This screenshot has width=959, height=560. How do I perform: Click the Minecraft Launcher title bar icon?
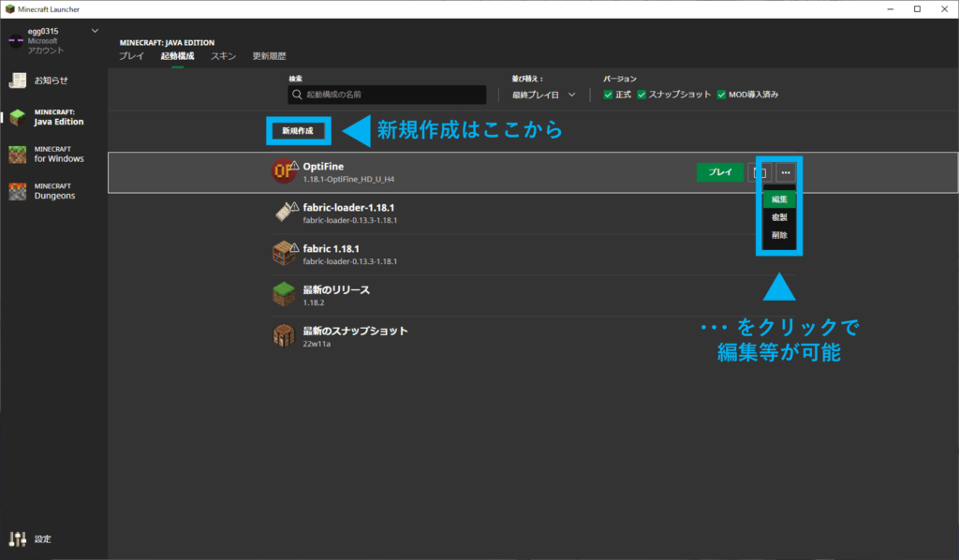pos(9,9)
